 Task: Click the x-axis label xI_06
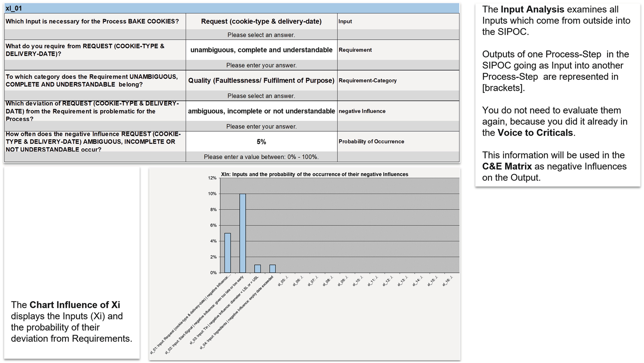pyautogui.click(x=298, y=281)
